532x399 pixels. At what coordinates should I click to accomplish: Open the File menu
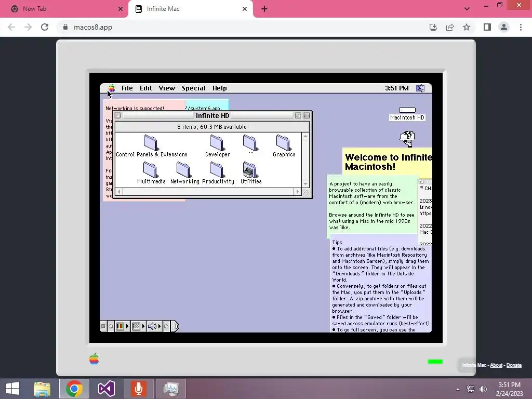pyautogui.click(x=127, y=88)
